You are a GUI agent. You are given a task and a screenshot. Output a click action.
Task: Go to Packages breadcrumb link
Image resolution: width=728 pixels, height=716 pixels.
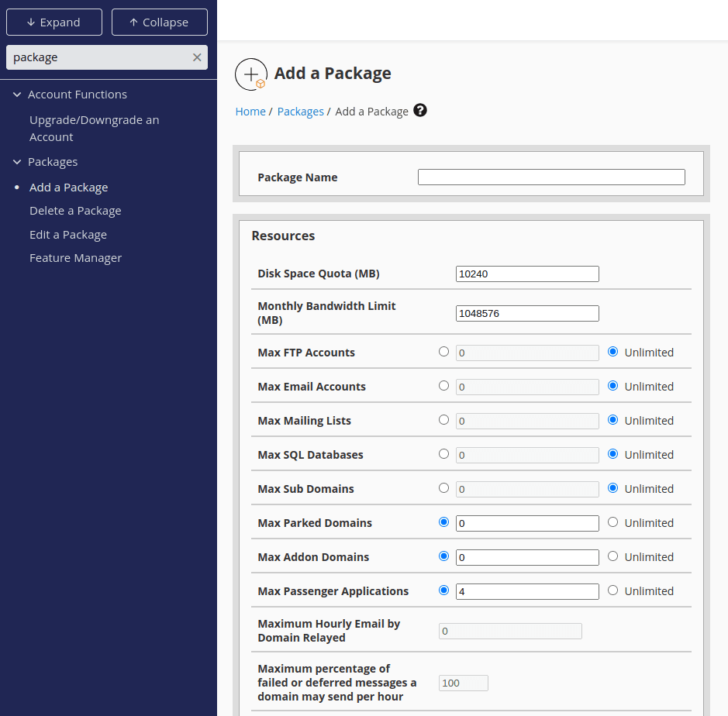point(300,112)
